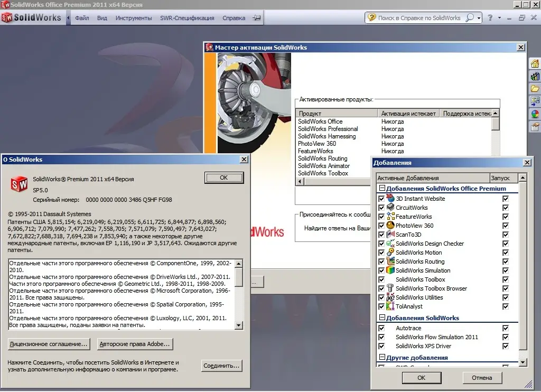The image size is (541, 392).
Task: Click the Toolbox Browser bolt icon
Action: pos(390,288)
